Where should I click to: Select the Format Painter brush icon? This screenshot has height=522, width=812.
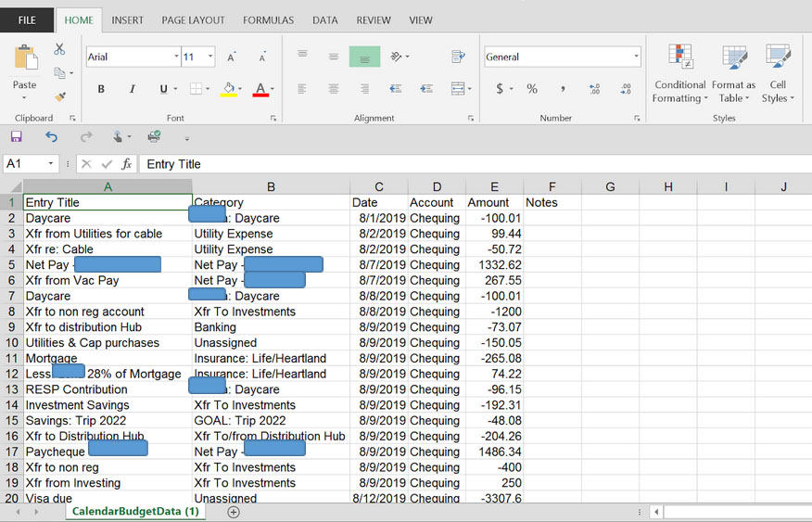click(x=60, y=95)
